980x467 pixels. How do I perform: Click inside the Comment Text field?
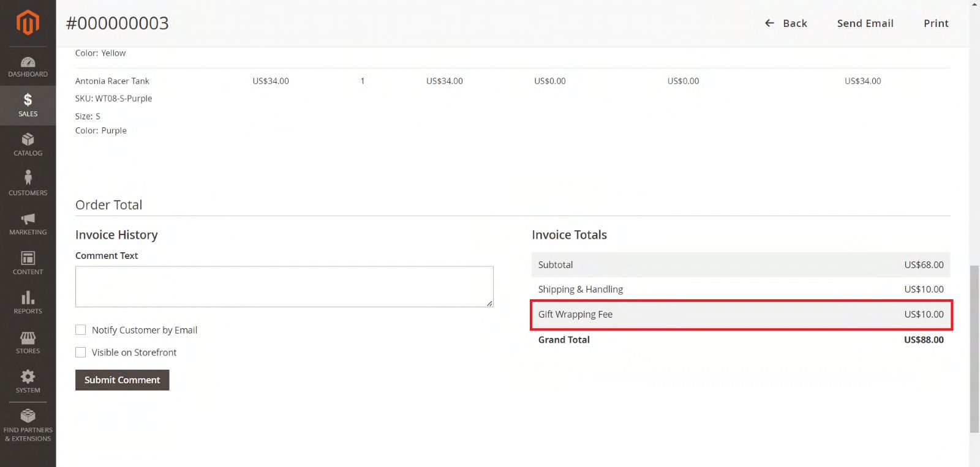tap(284, 286)
